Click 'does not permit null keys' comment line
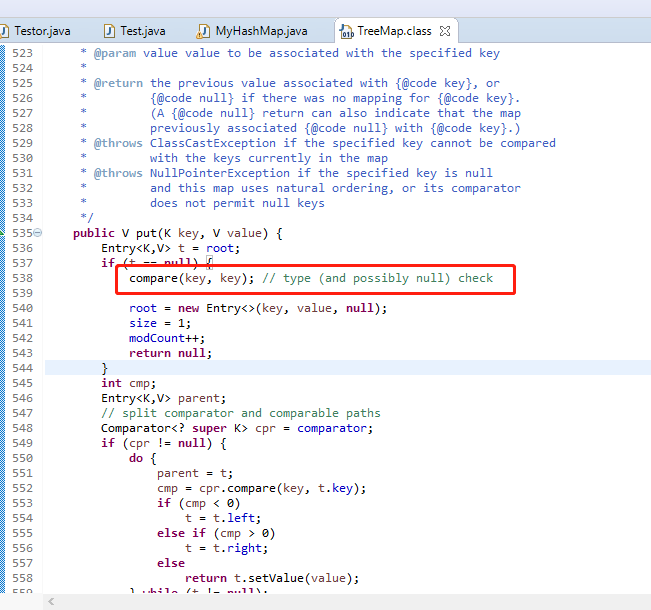Viewport: 651px width, 610px height. (x=237, y=203)
